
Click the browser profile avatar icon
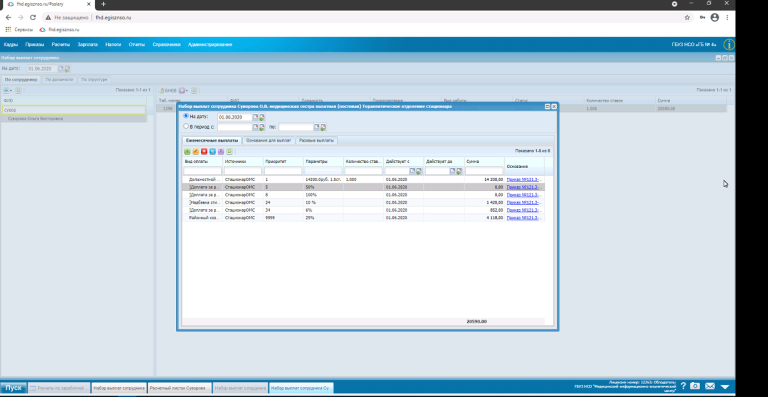pyautogui.click(x=715, y=18)
